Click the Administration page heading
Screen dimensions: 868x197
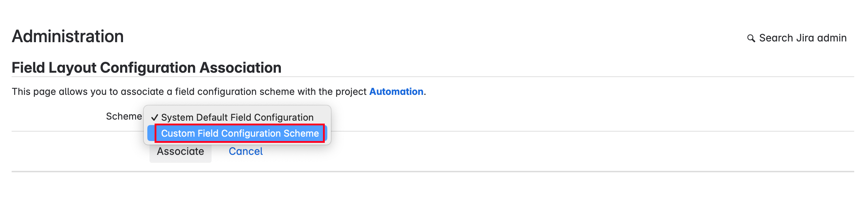[68, 37]
